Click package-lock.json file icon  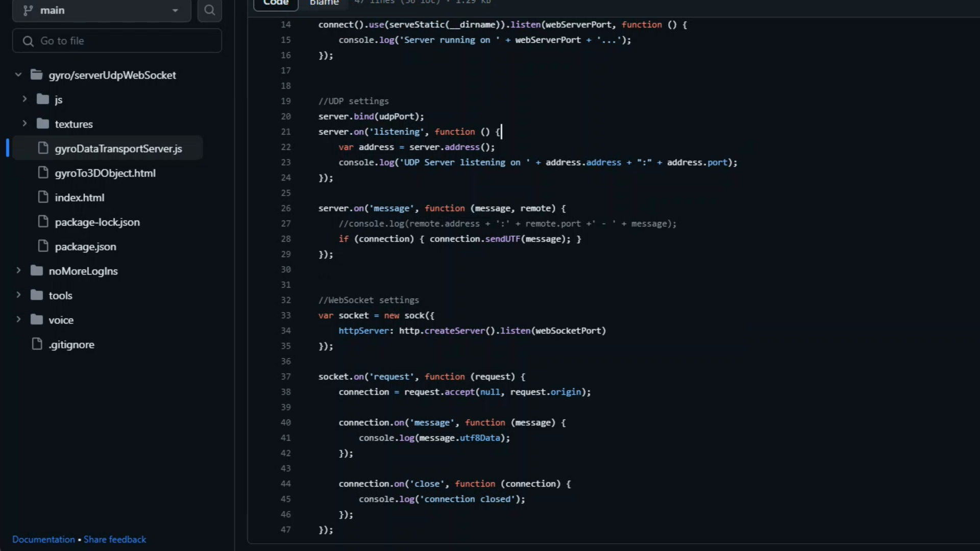click(x=43, y=221)
